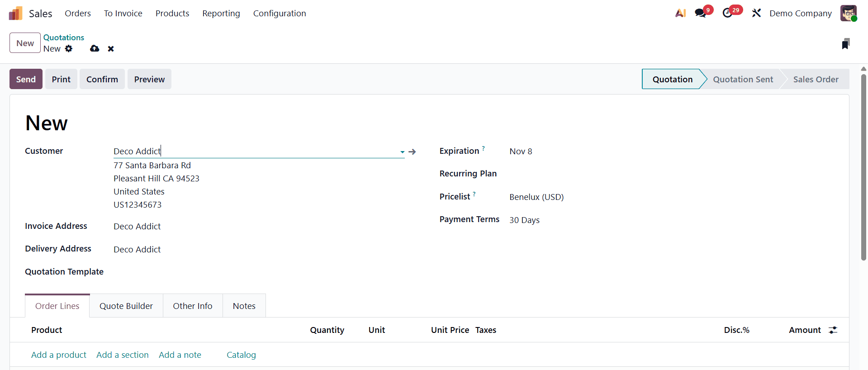868x370 pixels.
Task: Click the Confirm button
Action: 102,79
